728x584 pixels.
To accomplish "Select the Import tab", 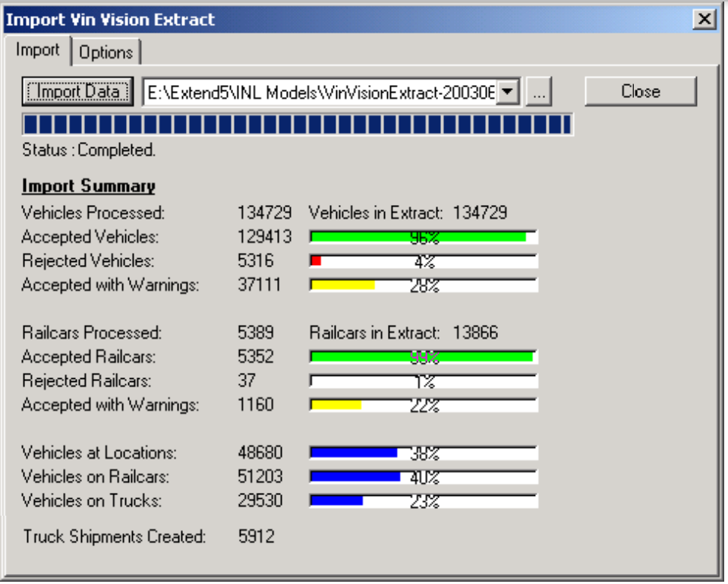I will click(x=37, y=50).
